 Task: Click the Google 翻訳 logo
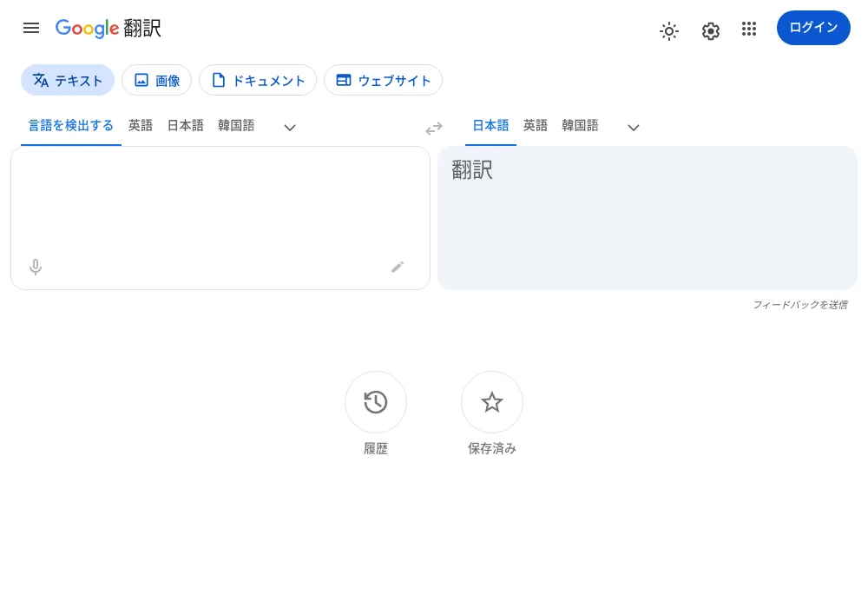pos(108,29)
